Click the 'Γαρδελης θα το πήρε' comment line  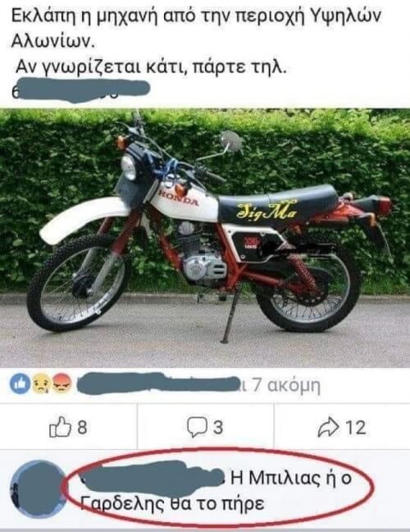pos(172,503)
